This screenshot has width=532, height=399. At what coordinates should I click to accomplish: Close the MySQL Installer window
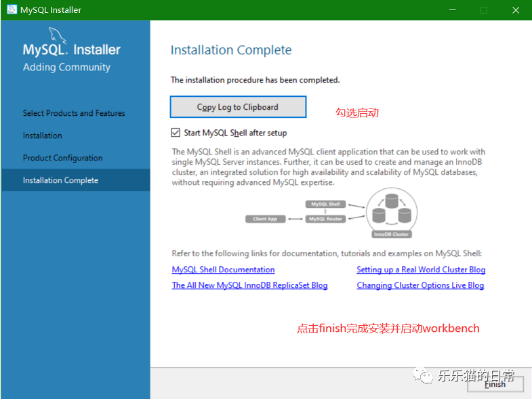pos(516,10)
